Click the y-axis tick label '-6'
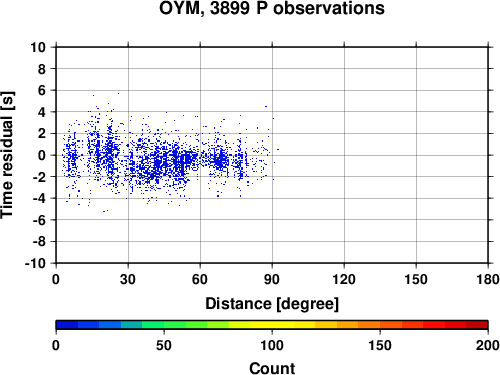The width and height of the screenshot is (500, 375). [39, 220]
